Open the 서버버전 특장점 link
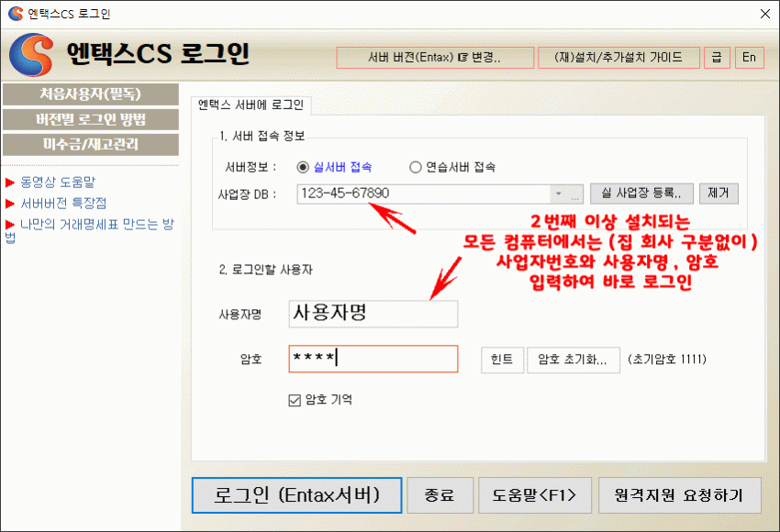This screenshot has height=532, width=780. 63,204
